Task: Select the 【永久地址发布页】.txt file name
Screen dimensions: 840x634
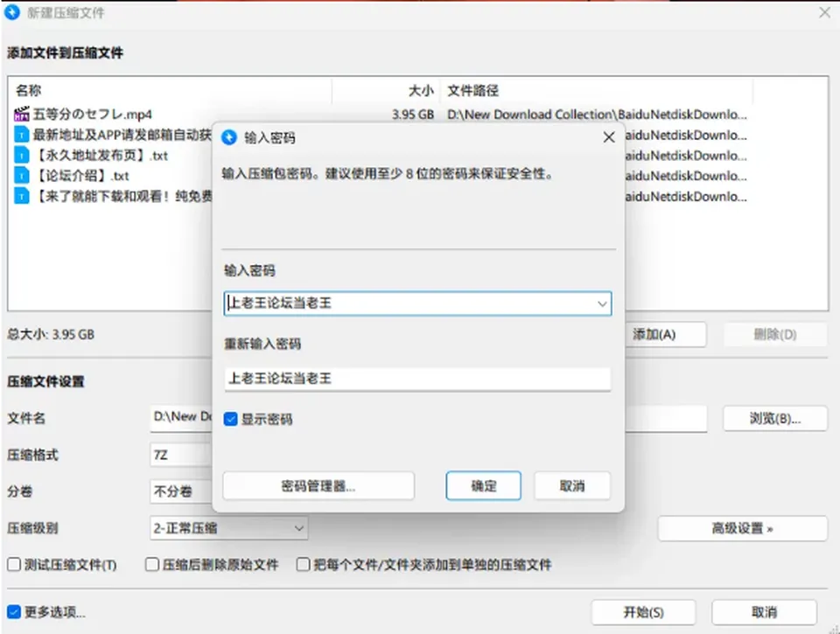Action: (101, 156)
